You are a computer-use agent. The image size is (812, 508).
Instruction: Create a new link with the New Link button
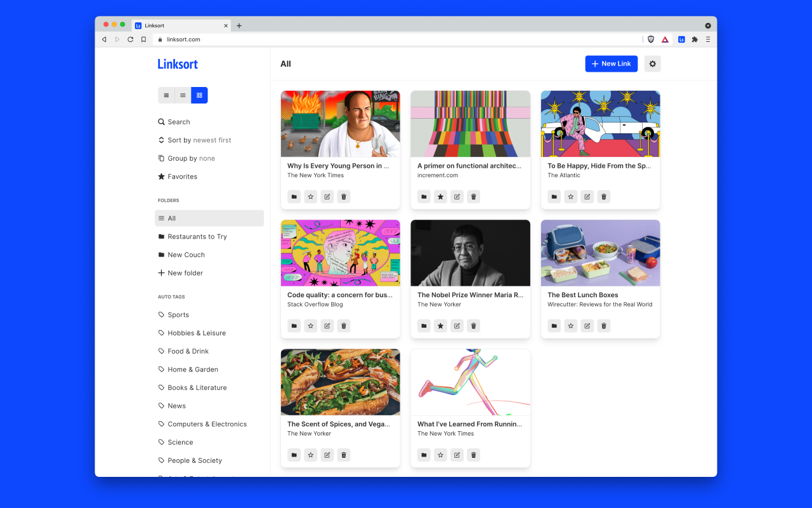[610, 63]
